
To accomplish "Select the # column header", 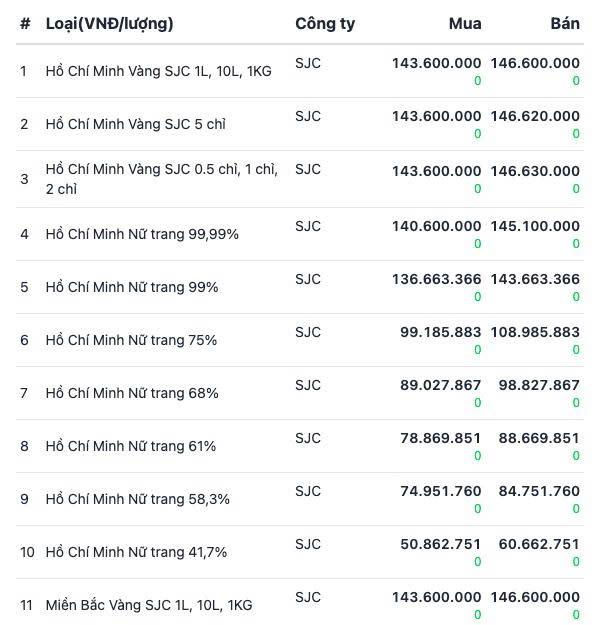I will tap(25, 24).
